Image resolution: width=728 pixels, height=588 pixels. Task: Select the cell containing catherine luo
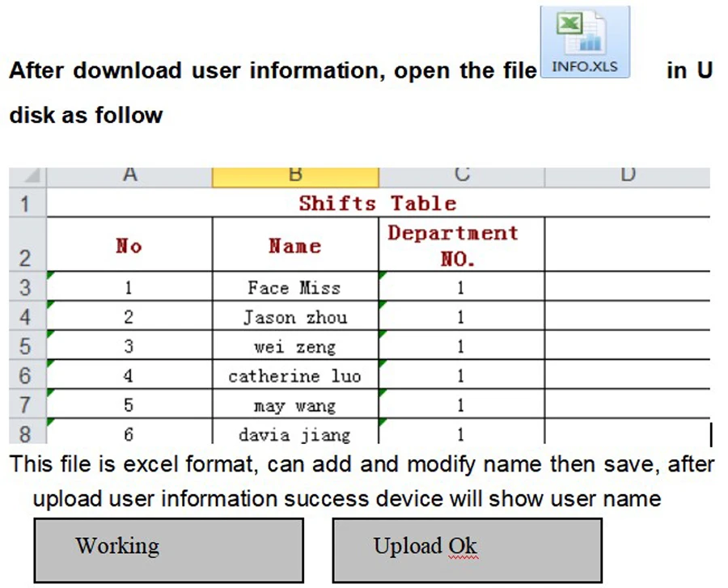tap(295, 375)
